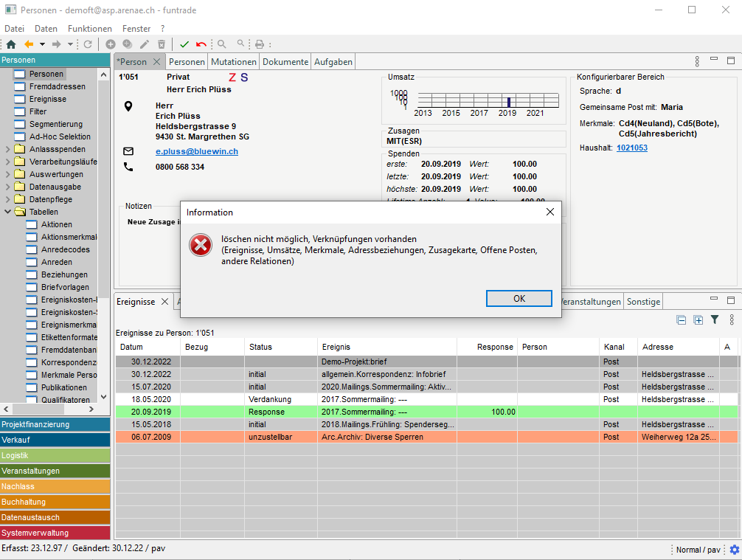Click the orange back arrow
Screen dimensions: 742x560
click(x=30, y=44)
